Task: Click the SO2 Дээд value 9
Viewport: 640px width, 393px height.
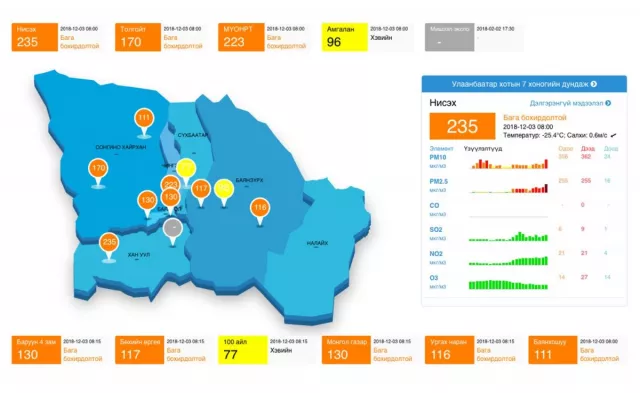Action: tap(582, 229)
